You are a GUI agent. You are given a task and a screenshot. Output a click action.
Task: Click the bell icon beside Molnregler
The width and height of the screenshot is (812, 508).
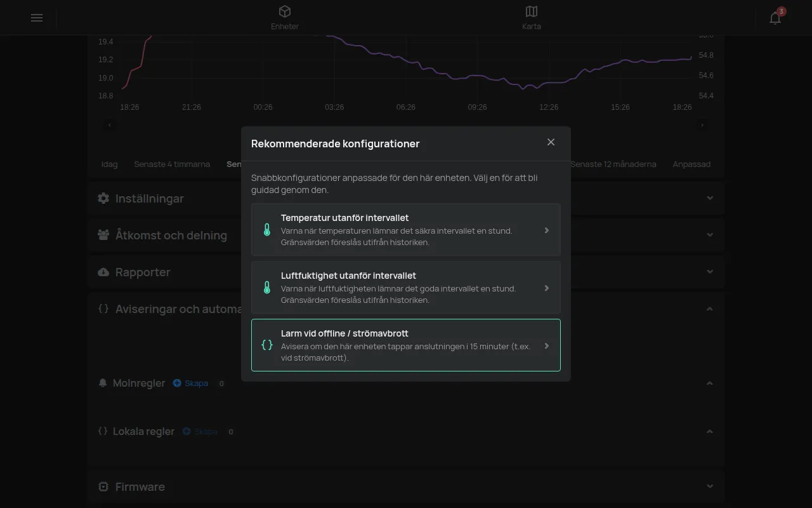point(103,383)
